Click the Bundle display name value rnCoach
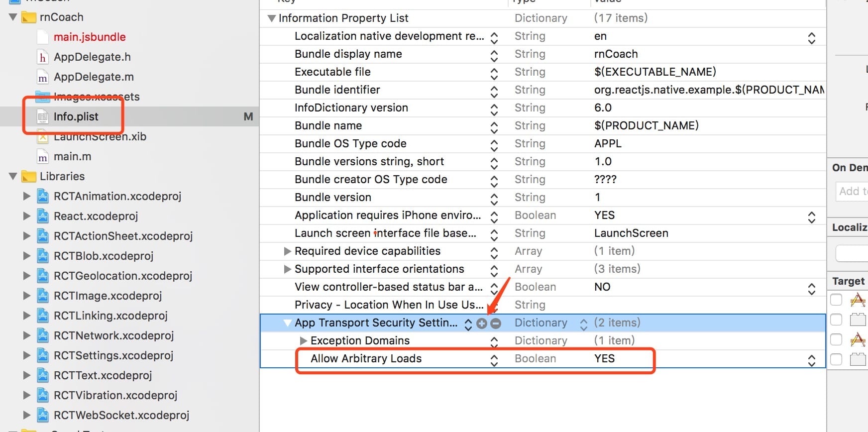 point(616,54)
